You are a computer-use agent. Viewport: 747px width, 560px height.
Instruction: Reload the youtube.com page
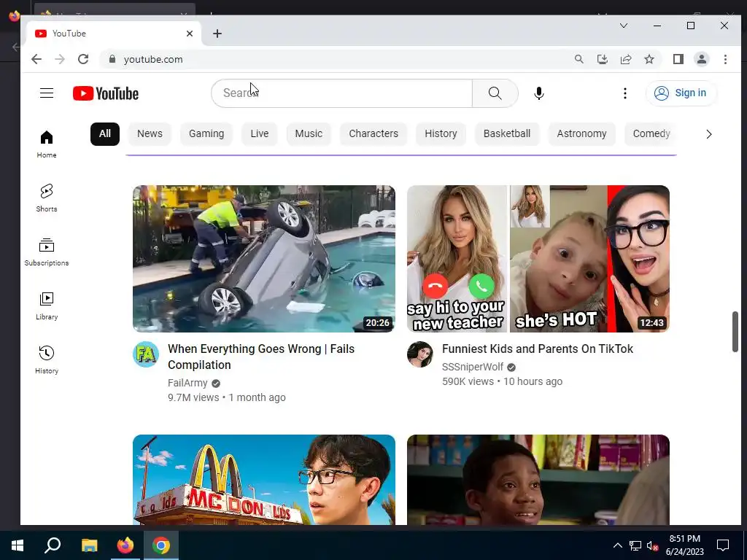[x=83, y=59]
